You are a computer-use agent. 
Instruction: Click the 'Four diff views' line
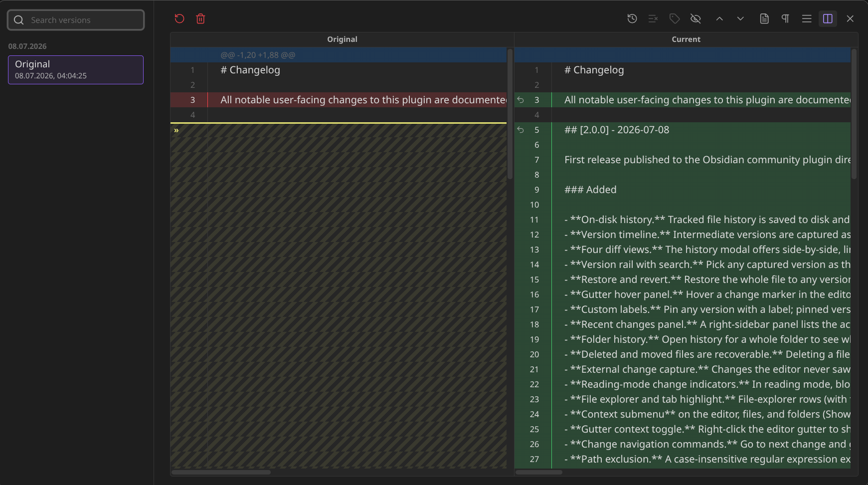[683, 249]
